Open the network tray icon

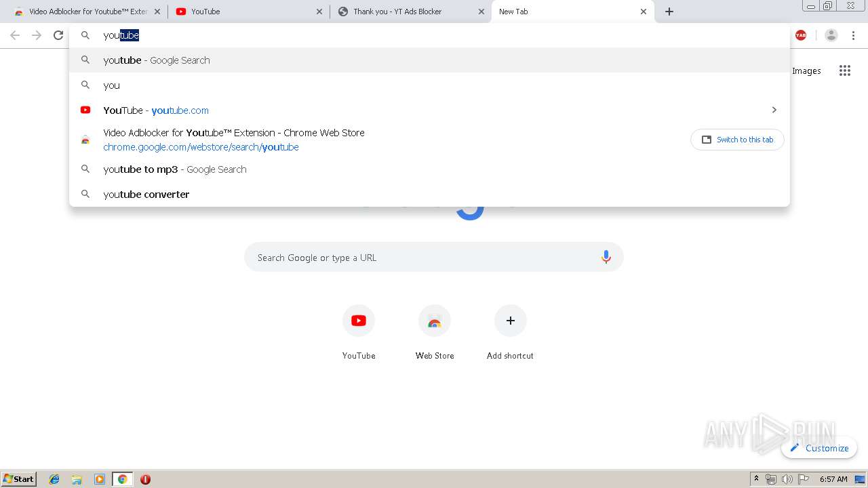[x=771, y=479]
